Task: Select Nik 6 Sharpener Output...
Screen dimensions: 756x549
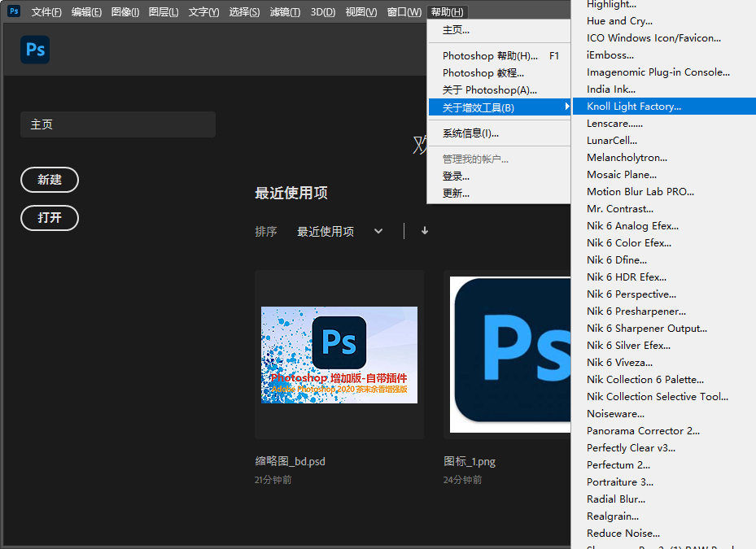Action: (663, 329)
